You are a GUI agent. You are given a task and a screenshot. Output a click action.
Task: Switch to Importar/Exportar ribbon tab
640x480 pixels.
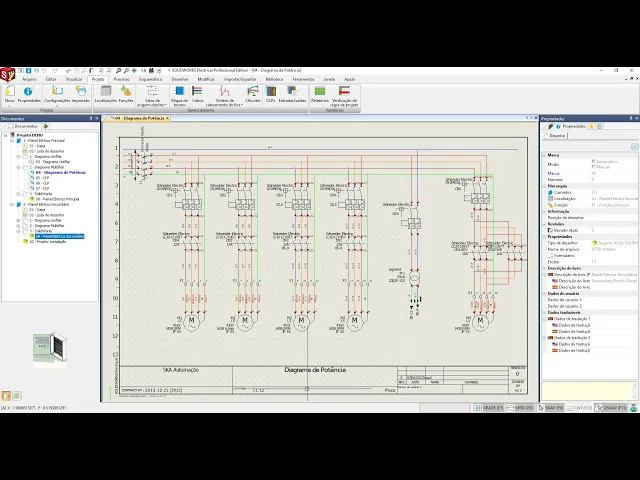[x=240, y=79]
